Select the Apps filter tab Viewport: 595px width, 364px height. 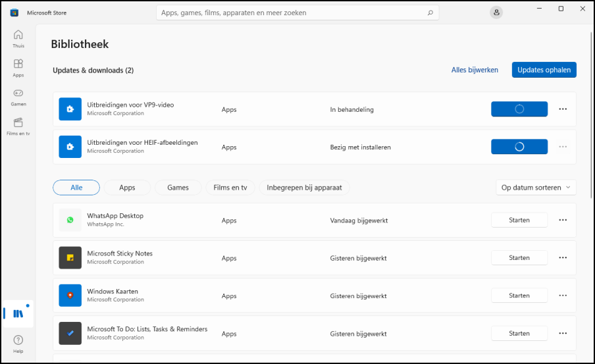[x=127, y=188]
